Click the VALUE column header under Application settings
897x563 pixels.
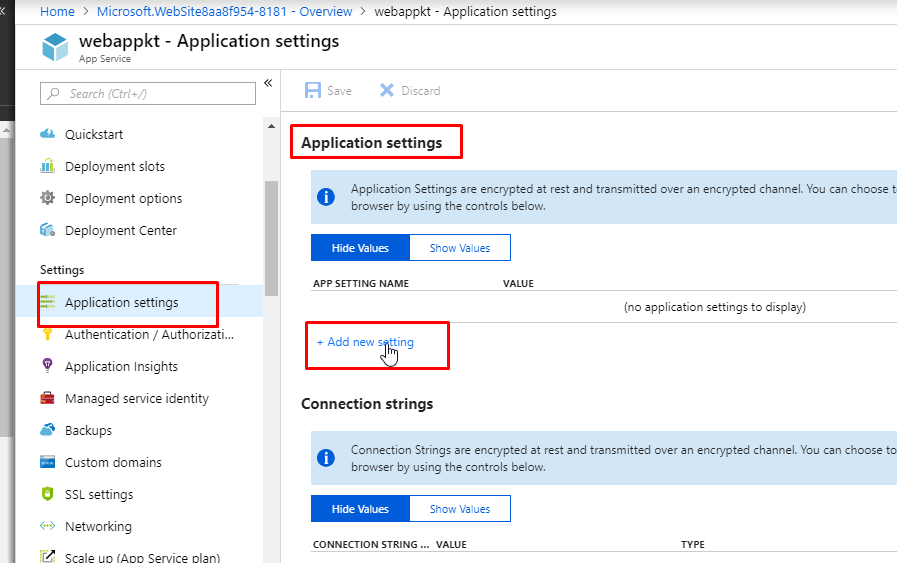518,283
